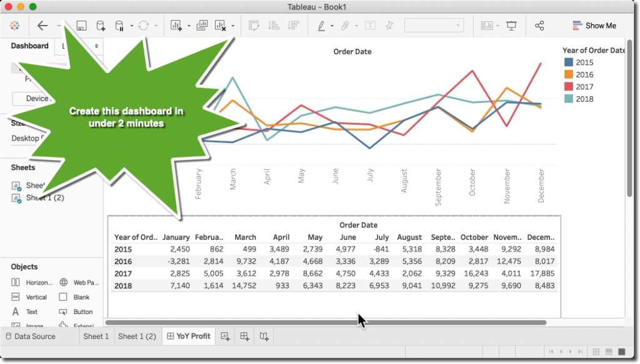Click the Show Me button
This screenshot has width=640, height=364.
point(594,26)
